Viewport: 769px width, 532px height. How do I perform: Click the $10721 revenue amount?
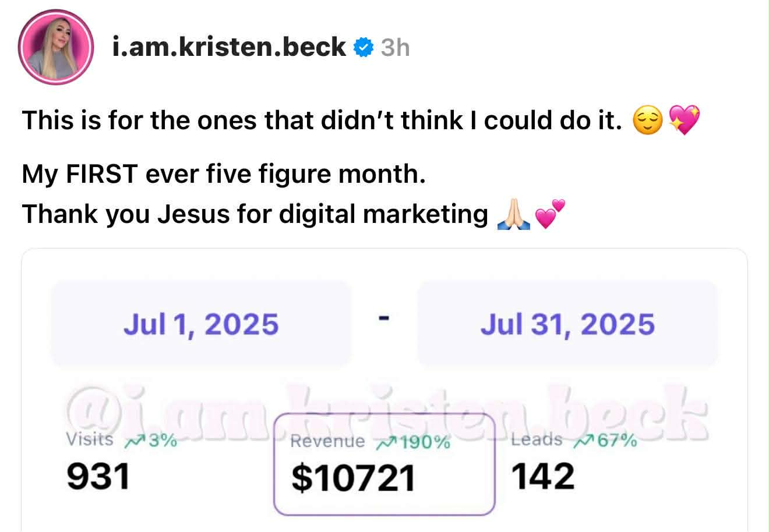point(353,478)
